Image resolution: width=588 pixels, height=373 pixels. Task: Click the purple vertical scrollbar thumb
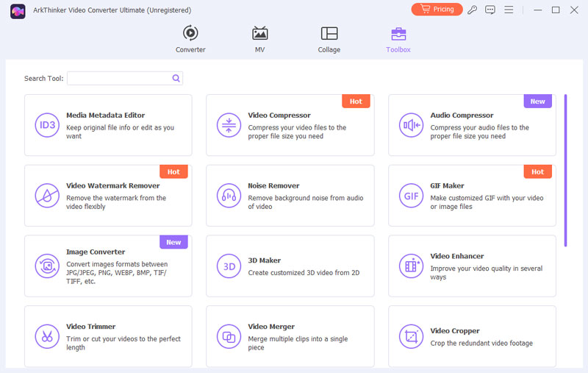pos(565,171)
